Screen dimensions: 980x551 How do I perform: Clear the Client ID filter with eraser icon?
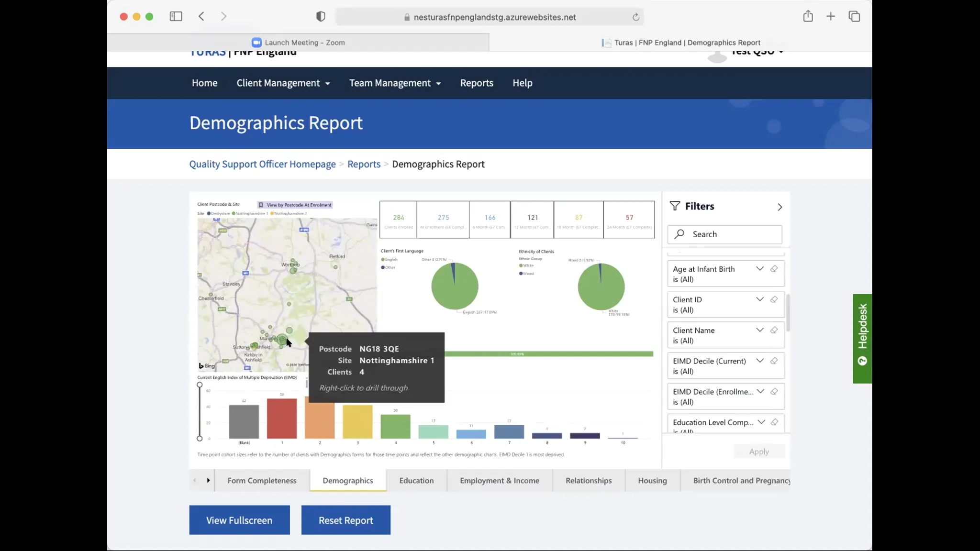click(x=774, y=299)
